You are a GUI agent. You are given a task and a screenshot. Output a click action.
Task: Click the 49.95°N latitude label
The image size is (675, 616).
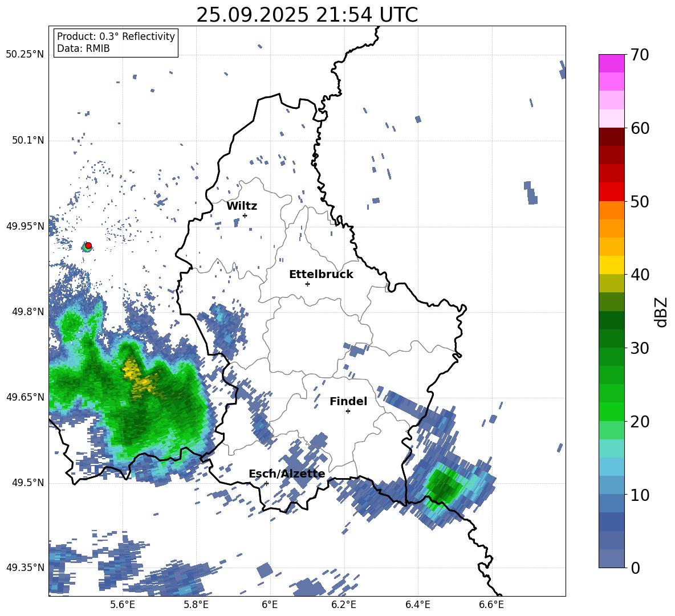point(25,226)
